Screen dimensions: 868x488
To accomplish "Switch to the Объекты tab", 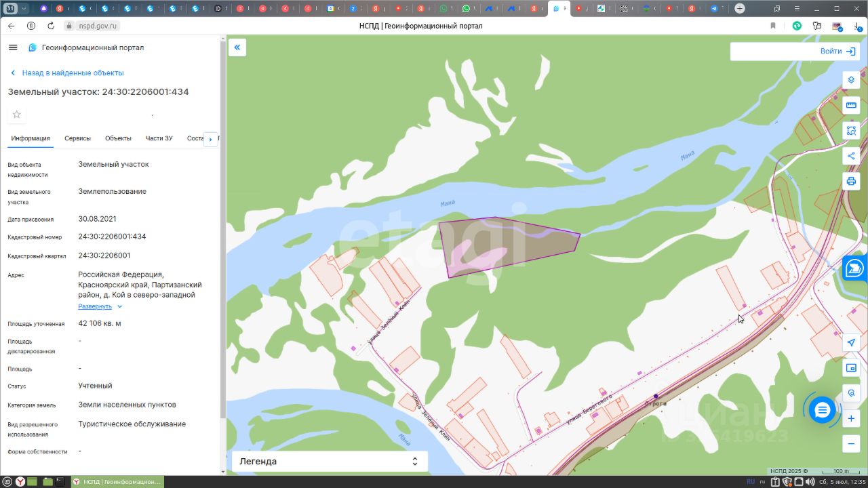I will [118, 138].
